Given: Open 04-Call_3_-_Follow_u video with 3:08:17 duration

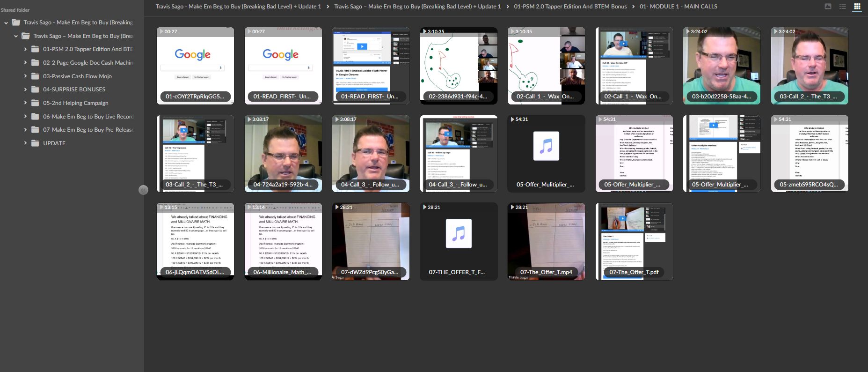Looking at the screenshot, I should [x=371, y=154].
